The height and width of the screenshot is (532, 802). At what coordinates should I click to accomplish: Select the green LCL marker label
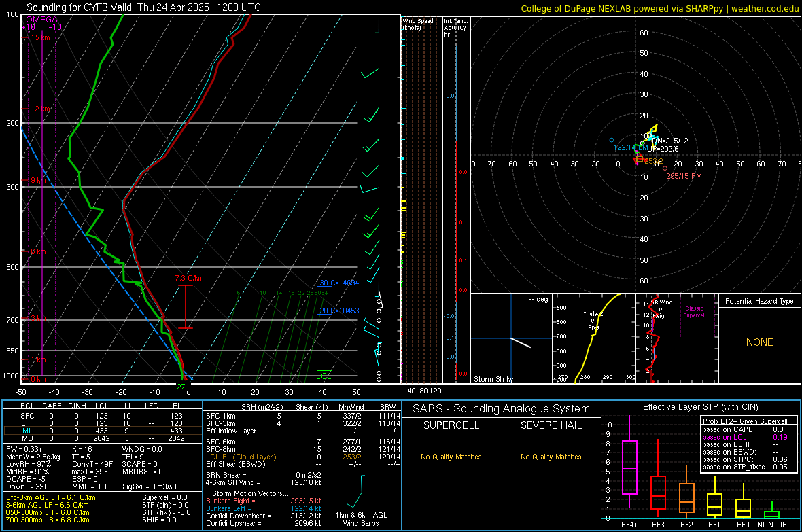click(x=324, y=376)
